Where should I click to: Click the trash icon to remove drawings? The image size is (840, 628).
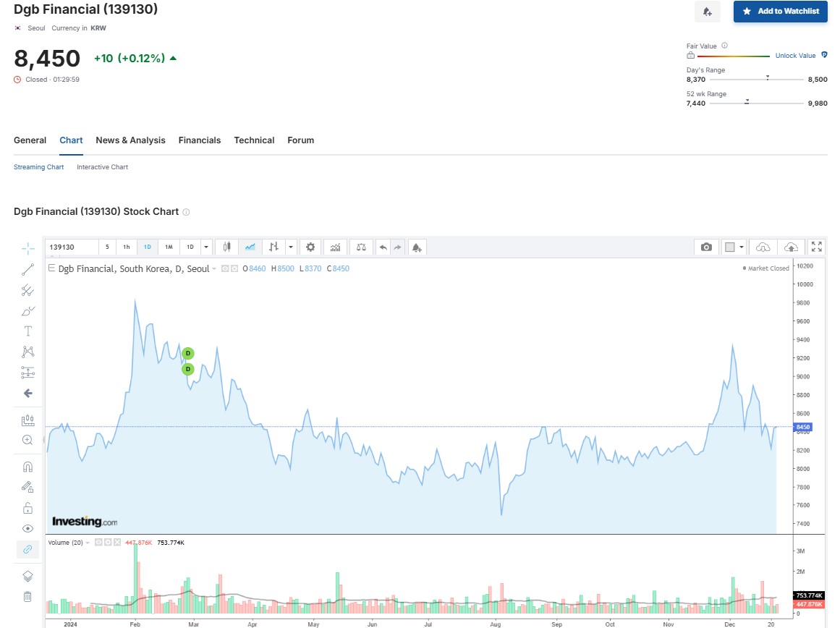pos(28,596)
